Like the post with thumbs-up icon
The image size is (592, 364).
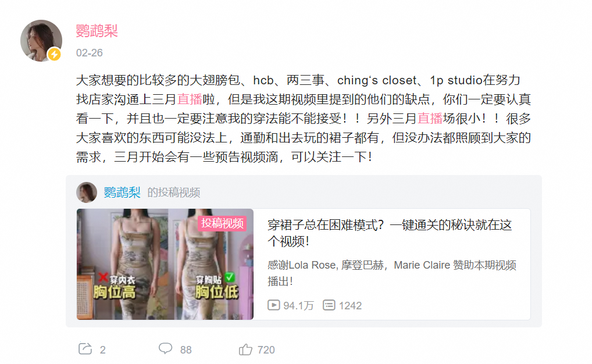click(245, 349)
